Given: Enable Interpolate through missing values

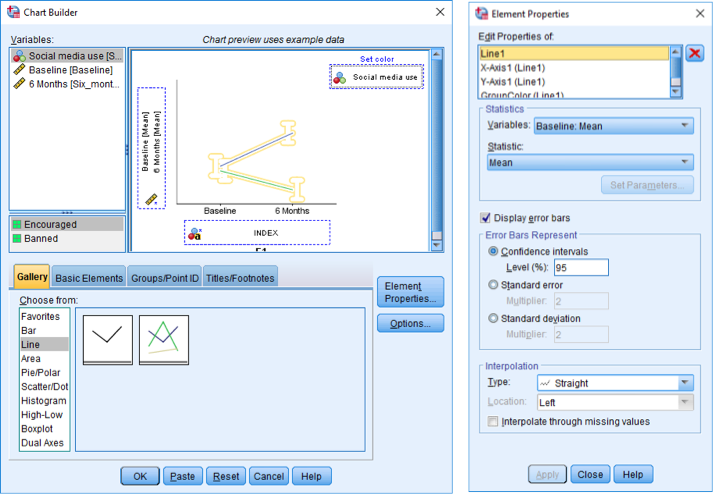Looking at the screenshot, I should point(493,421).
